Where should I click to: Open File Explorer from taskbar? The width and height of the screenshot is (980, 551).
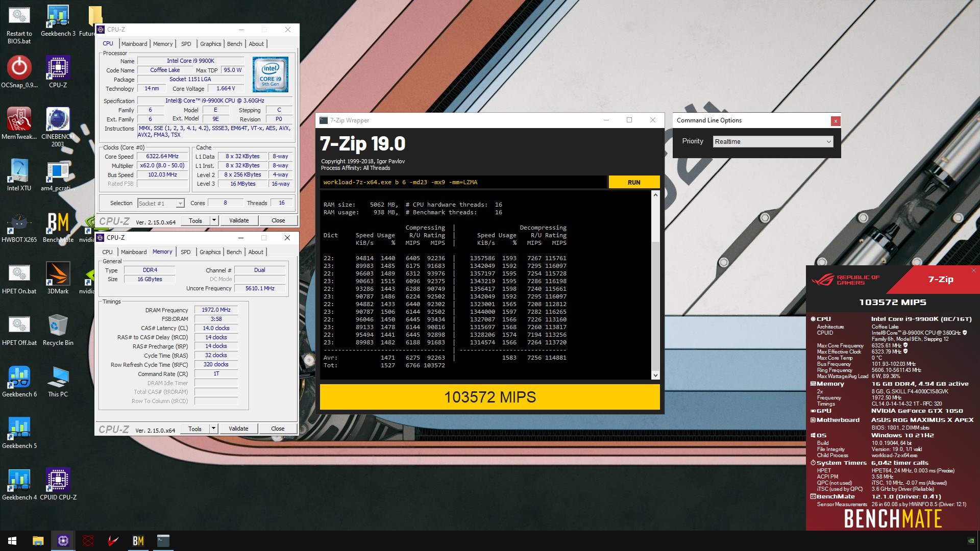[38, 541]
